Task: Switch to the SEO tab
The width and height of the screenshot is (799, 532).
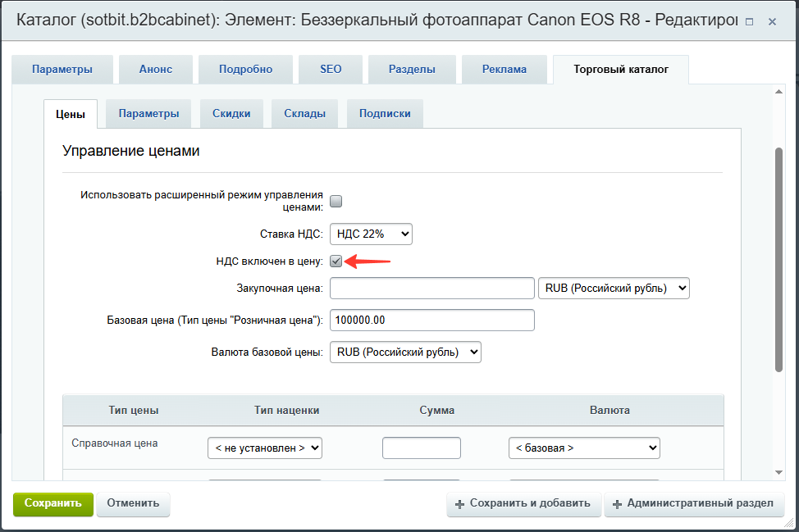Action: pyautogui.click(x=331, y=69)
